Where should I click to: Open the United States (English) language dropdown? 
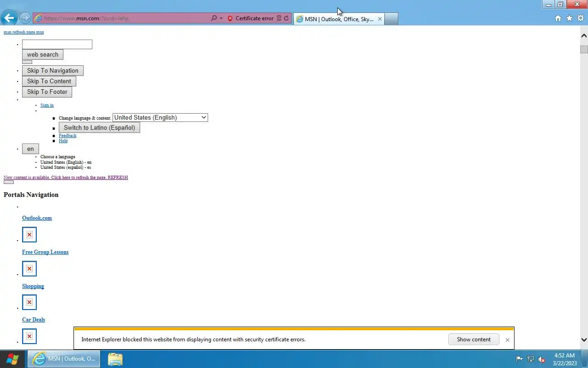[x=160, y=118]
